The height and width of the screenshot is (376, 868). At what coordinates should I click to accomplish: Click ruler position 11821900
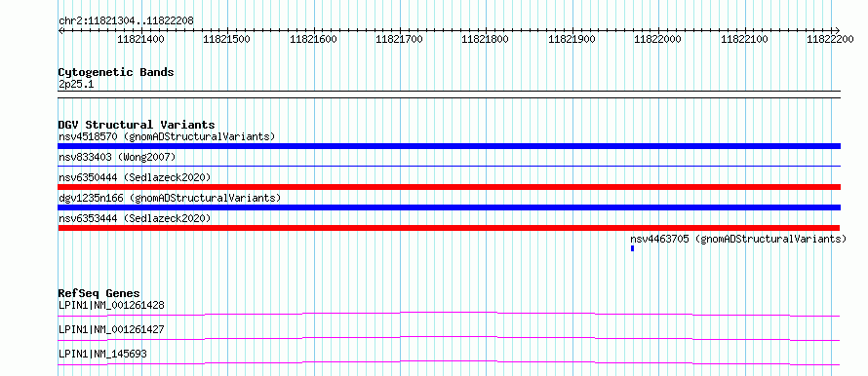click(572, 39)
